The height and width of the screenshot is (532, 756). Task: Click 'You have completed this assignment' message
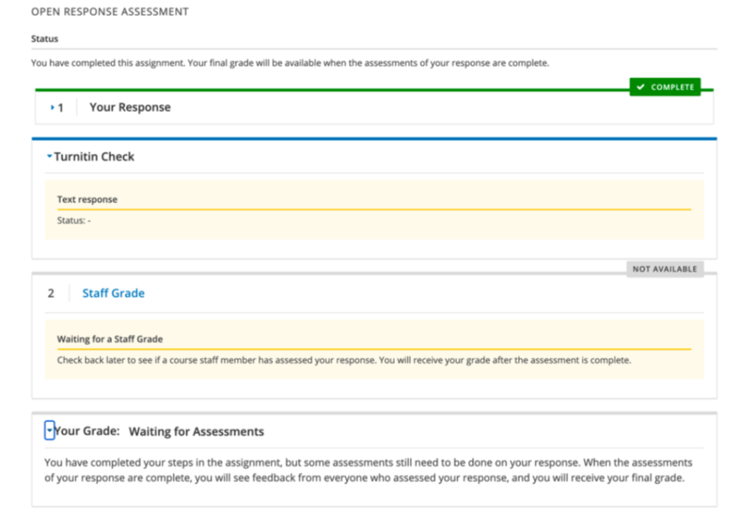[290, 63]
